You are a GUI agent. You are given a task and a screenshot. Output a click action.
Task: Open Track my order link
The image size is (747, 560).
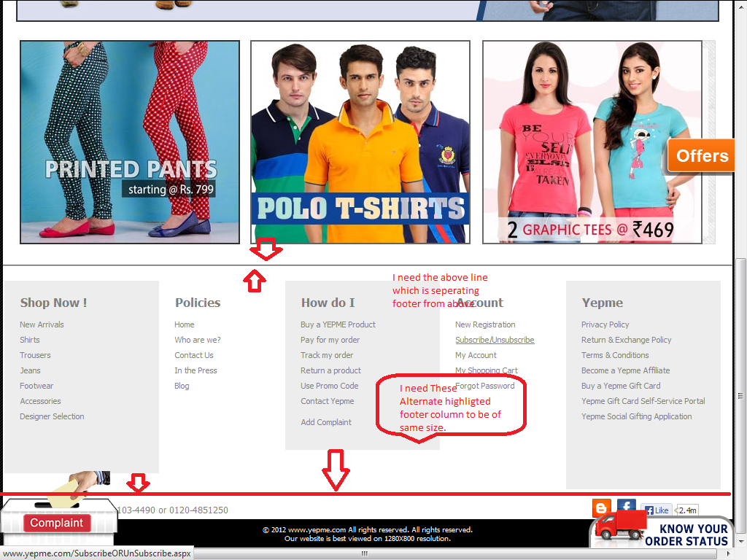pyautogui.click(x=327, y=355)
